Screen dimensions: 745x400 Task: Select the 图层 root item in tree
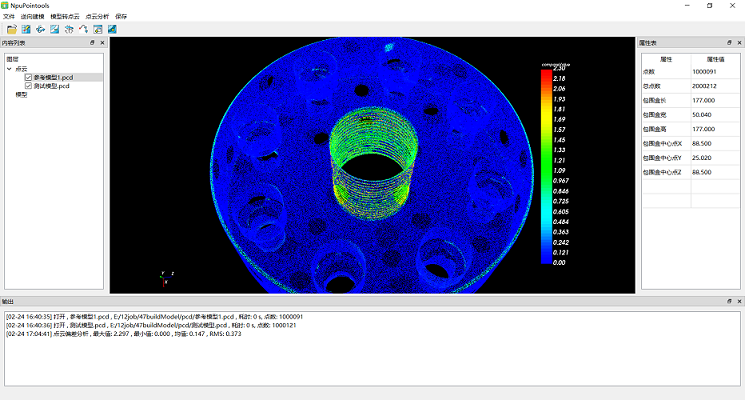coord(12,60)
